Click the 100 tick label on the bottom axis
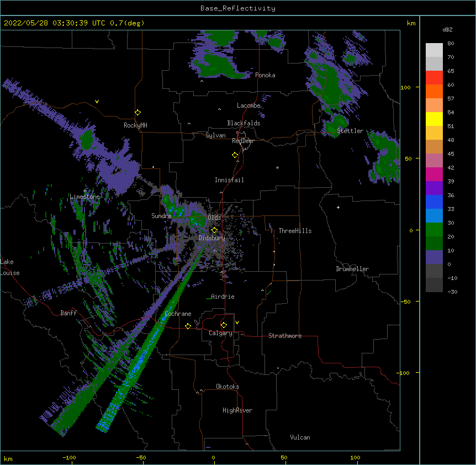476x465 pixels. click(x=355, y=457)
